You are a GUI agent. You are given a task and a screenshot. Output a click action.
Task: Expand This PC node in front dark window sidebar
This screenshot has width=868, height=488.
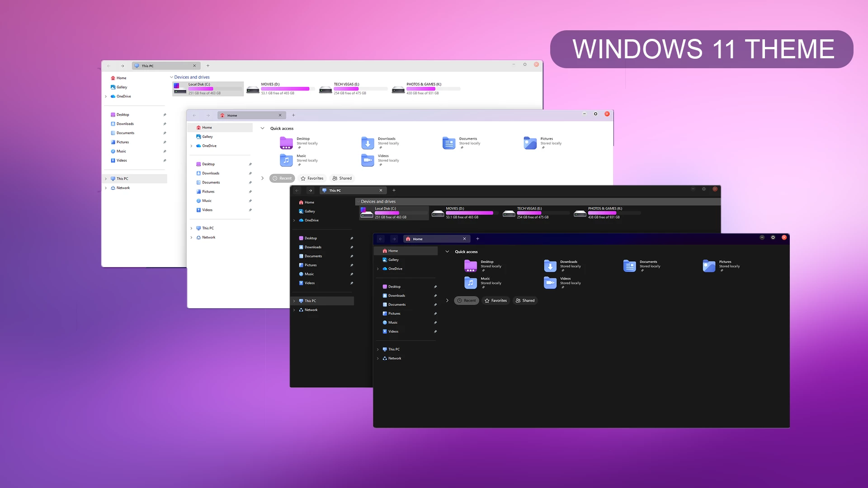pos(378,349)
